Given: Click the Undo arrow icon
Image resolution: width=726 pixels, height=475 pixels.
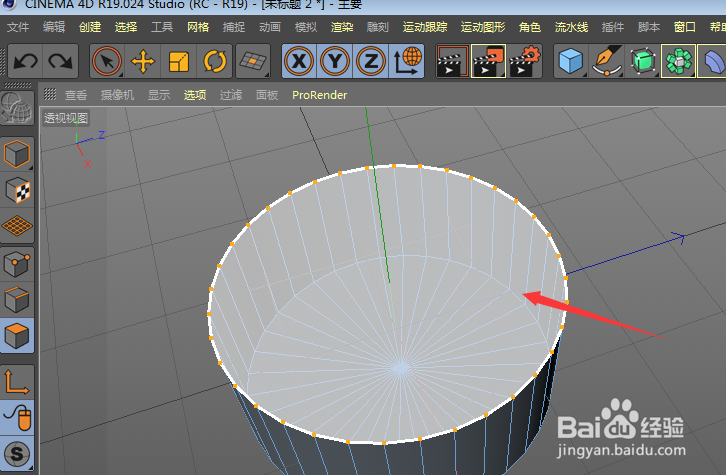Looking at the screenshot, I should coord(25,61).
